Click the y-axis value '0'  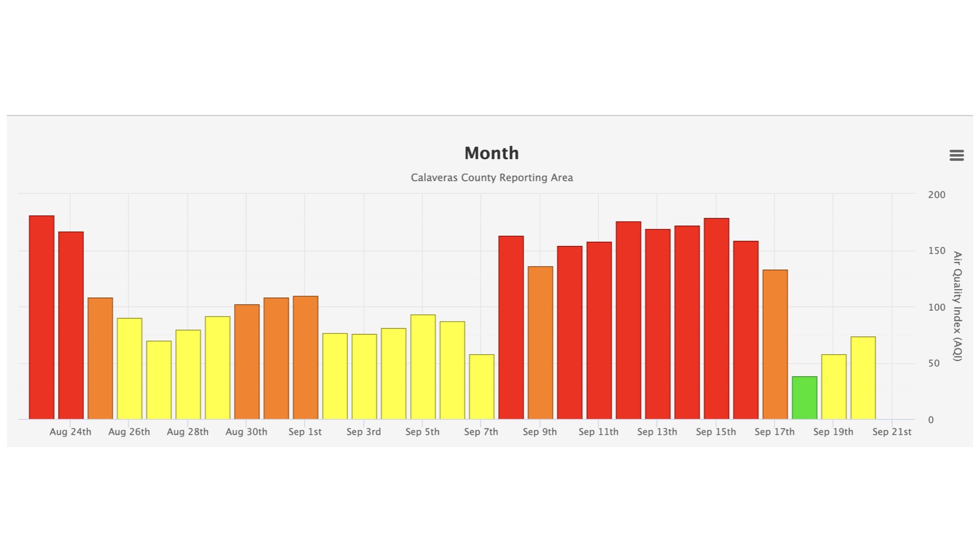click(931, 420)
